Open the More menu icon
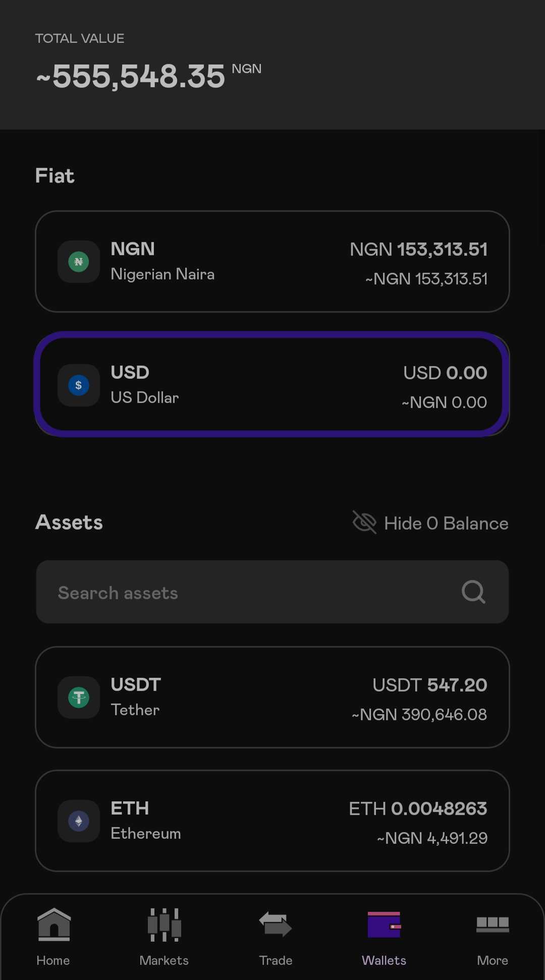Image resolution: width=545 pixels, height=980 pixels. click(493, 924)
